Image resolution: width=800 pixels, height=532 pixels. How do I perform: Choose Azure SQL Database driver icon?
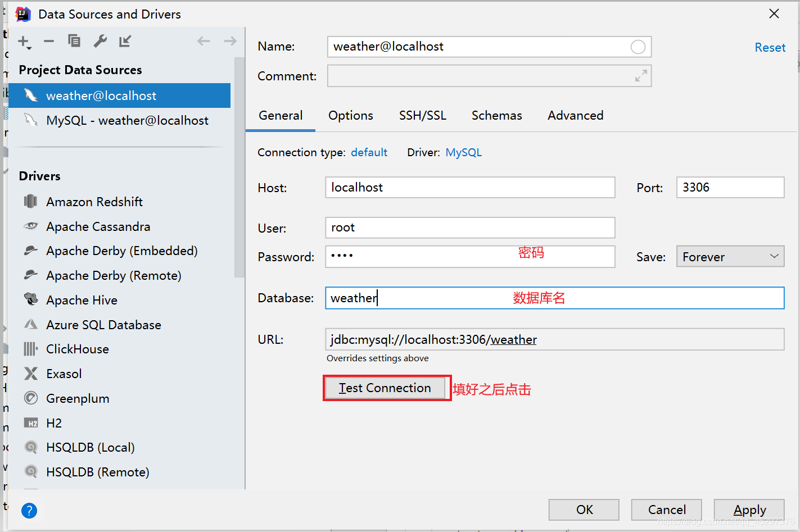coord(31,324)
